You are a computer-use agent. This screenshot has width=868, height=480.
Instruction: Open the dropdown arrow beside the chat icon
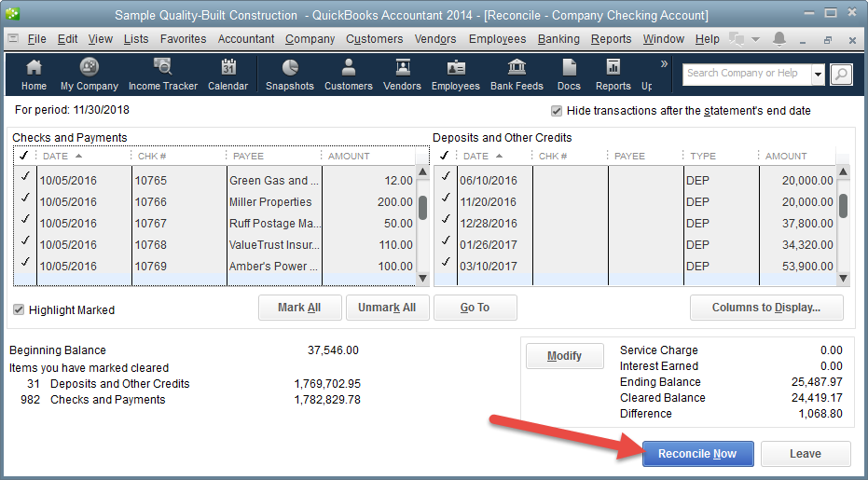(755, 39)
